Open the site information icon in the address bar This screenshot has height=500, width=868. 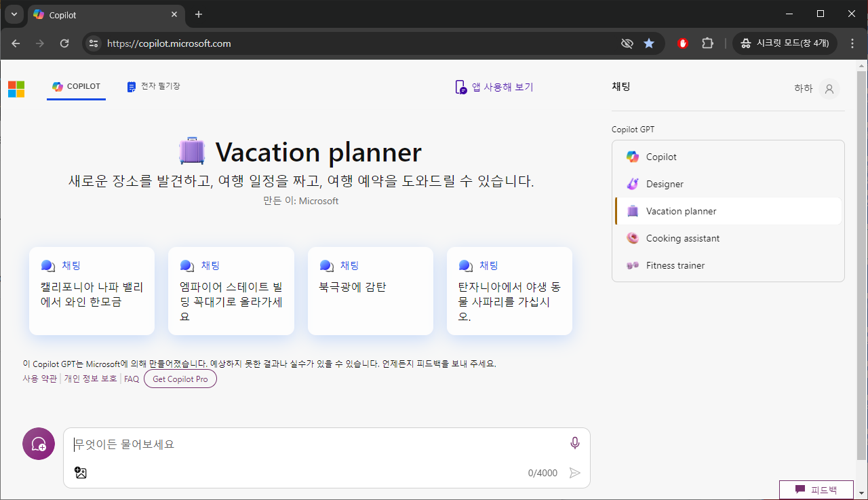tap(94, 43)
